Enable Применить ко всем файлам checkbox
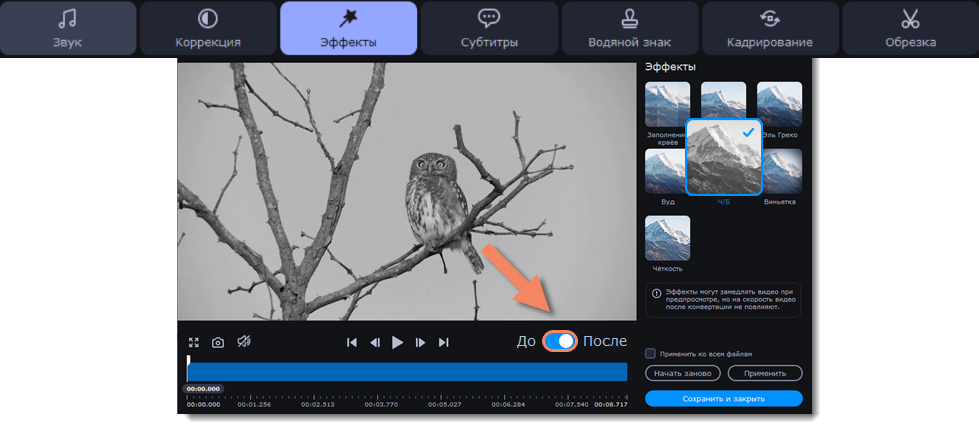This screenshot has height=429, width=979. point(650,353)
